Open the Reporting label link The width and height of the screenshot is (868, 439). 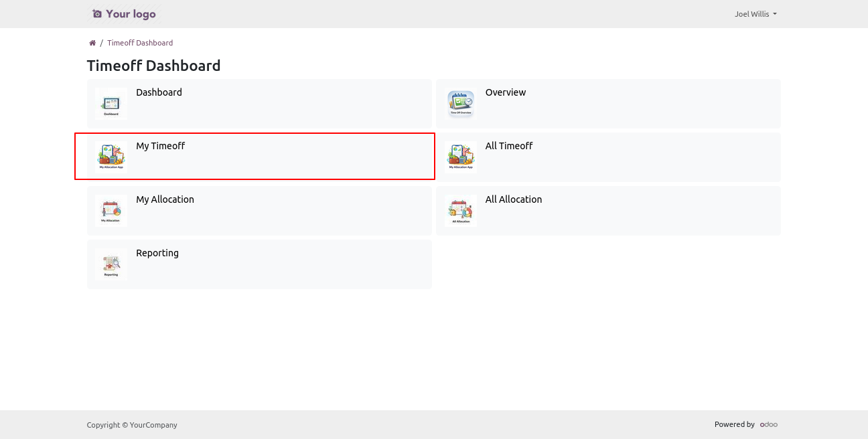click(157, 253)
